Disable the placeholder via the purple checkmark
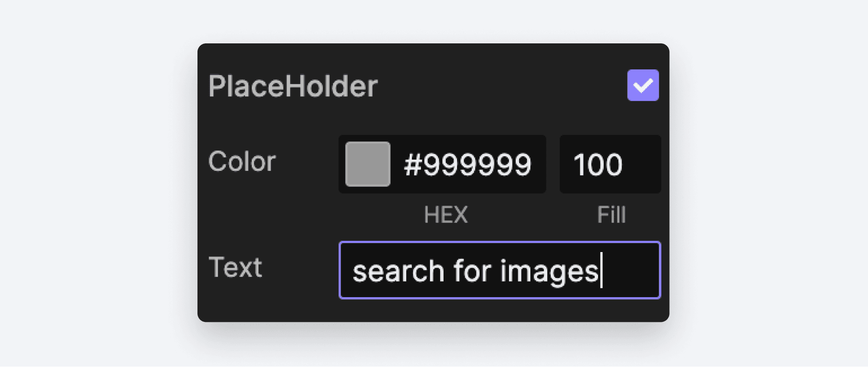868x367 pixels. pyautogui.click(x=643, y=85)
